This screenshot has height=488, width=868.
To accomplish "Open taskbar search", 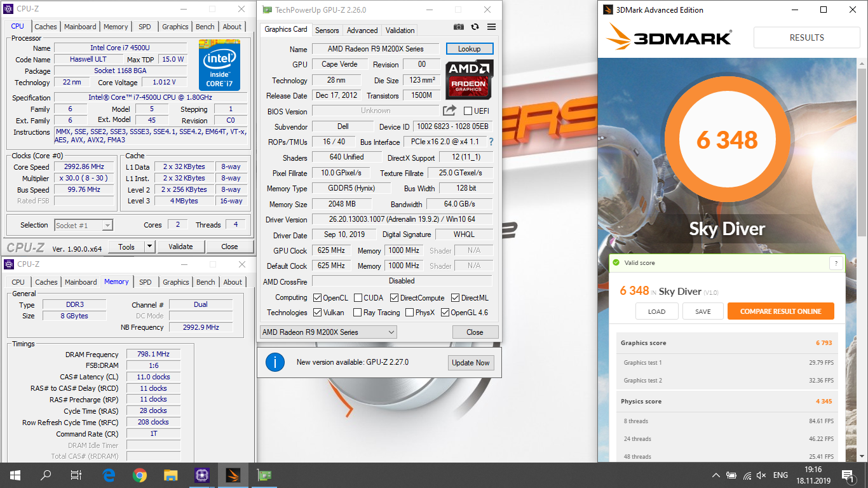I will [x=46, y=475].
